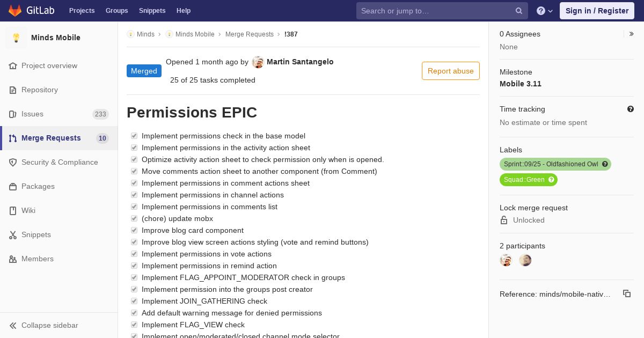This screenshot has width=644, height=338.
Task: Click the GitLab fox logo
Action: click(15, 11)
